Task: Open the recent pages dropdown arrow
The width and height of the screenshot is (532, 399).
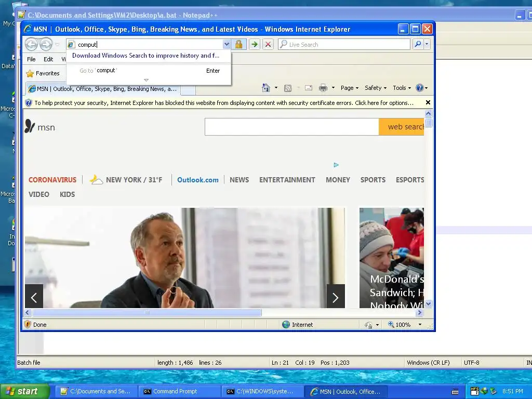Action: click(57, 45)
